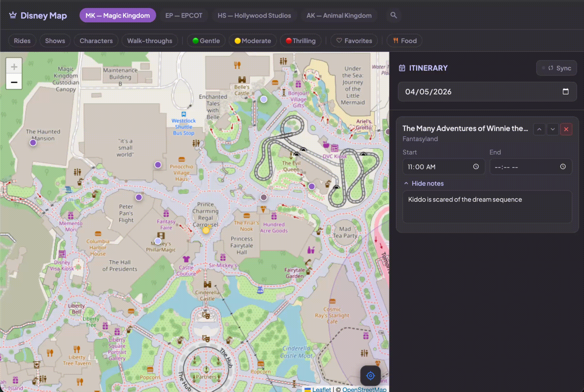Click the locate-me crosshair button on map

[x=370, y=376]
